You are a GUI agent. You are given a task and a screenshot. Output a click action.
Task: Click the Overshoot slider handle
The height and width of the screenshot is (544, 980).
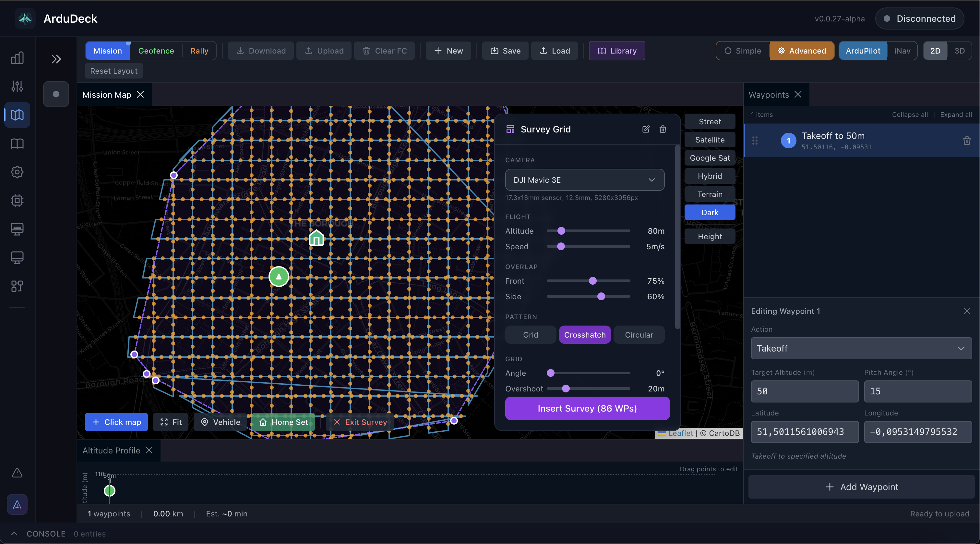click(566, 388)
